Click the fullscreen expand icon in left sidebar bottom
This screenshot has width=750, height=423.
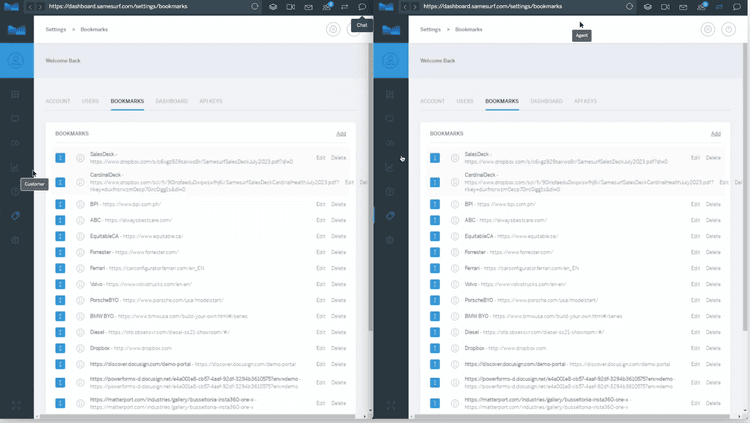click(15, 407)
